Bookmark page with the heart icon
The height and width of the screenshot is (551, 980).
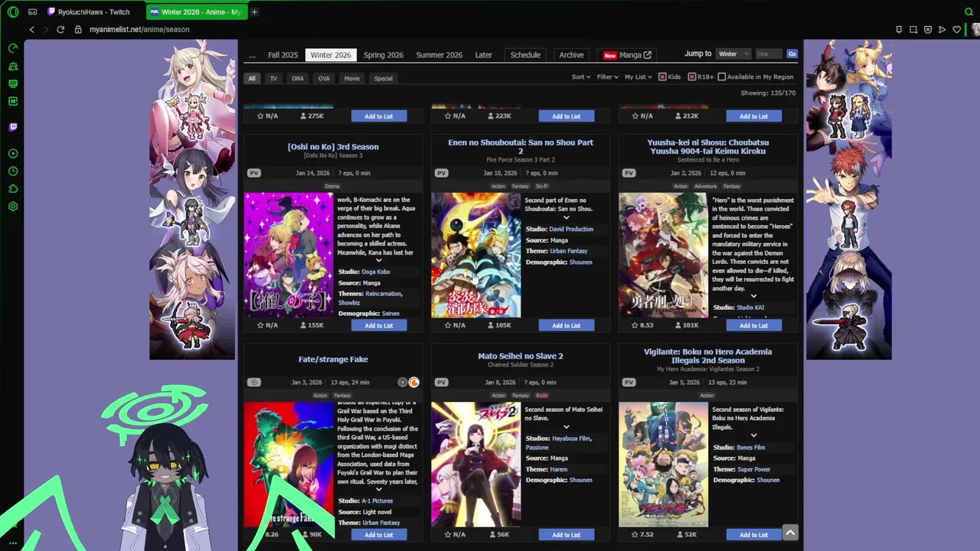957,29
